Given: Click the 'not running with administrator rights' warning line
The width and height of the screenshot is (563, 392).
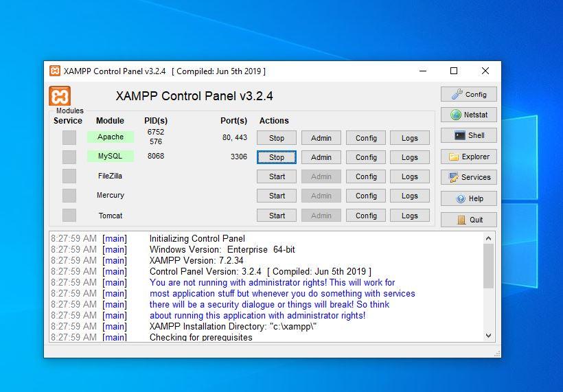Looking at the screenshot, I should click(x=272, y=283).
